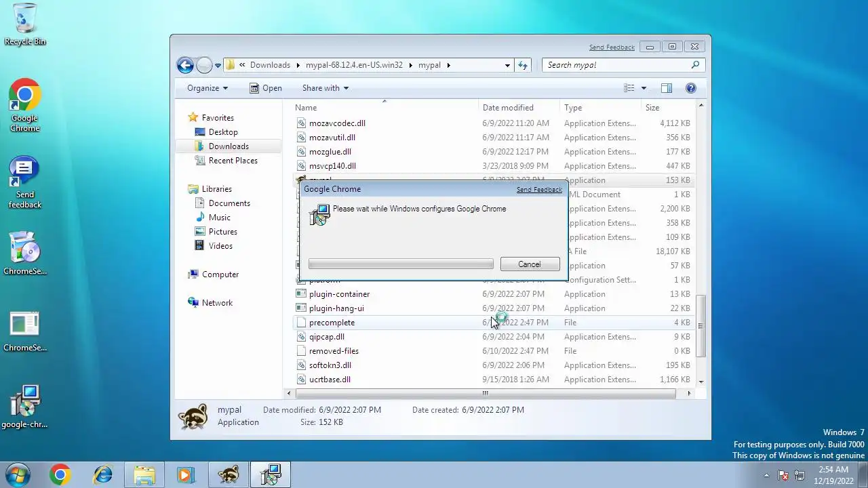Switch to Mypal raccoon taskbar icon
868x488 pixels.
click(x=229, y=474)
